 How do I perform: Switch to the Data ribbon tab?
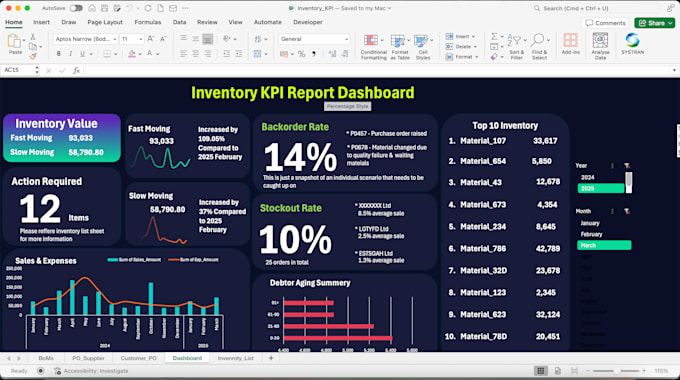(x=179, y=22)
